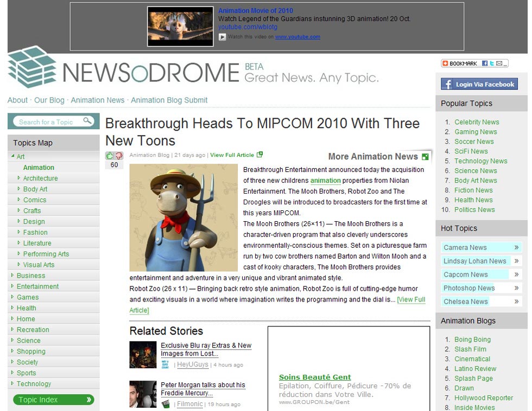Image resolution: width=532 pixels, height=411 pixels.
Task: Click the Bookmark share button
Action: pyautogui.click(x=474, y=63)
